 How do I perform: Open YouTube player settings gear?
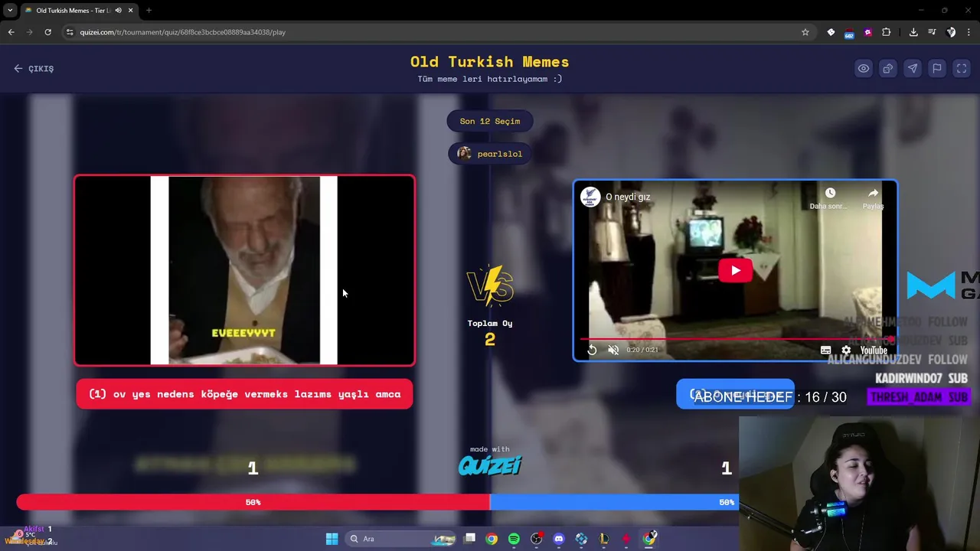pos(846,350)
